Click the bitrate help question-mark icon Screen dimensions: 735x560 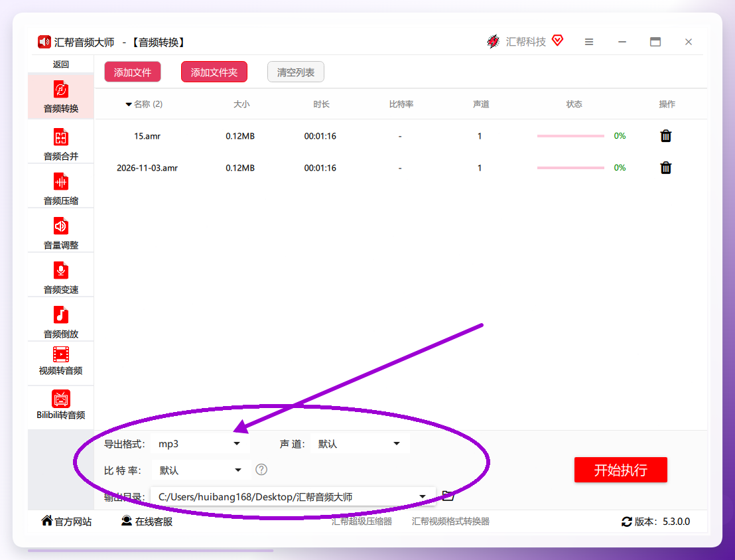coord(261,470)
